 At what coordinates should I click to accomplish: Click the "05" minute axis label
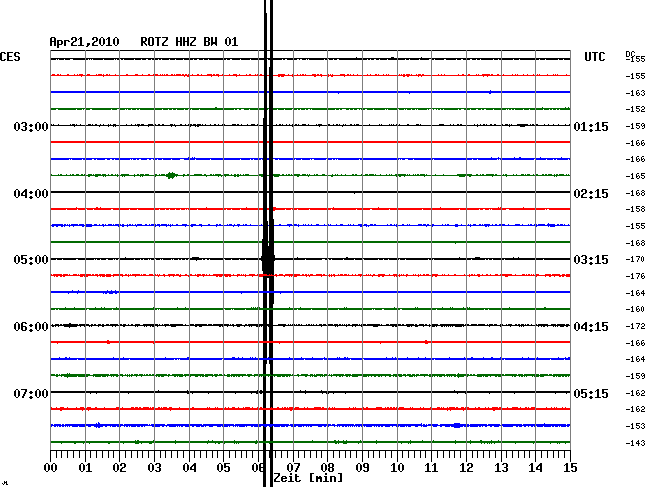(x=223, y=468)
